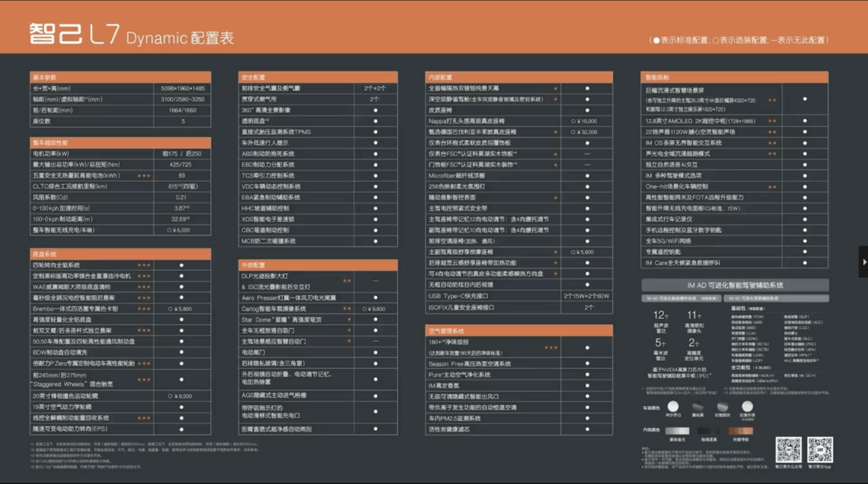Click the 活性炭健康滤芯 row label

pos(449,429)
